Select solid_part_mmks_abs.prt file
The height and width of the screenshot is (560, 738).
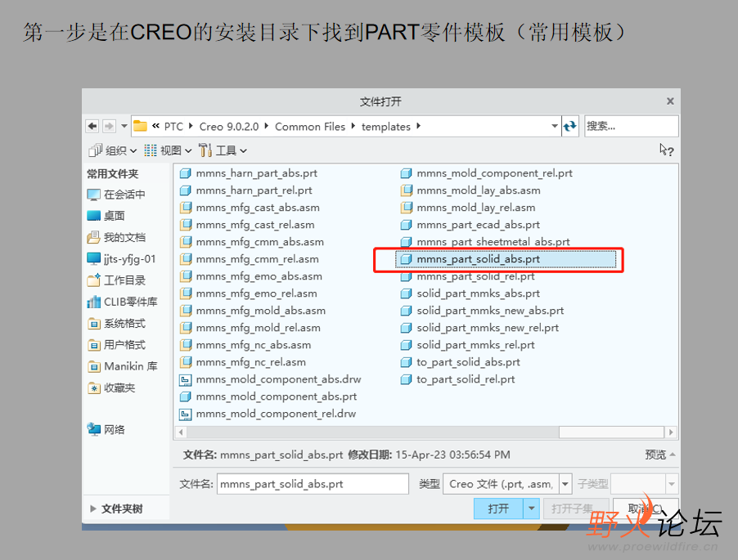pyautogui.click(x=470, y=293)
